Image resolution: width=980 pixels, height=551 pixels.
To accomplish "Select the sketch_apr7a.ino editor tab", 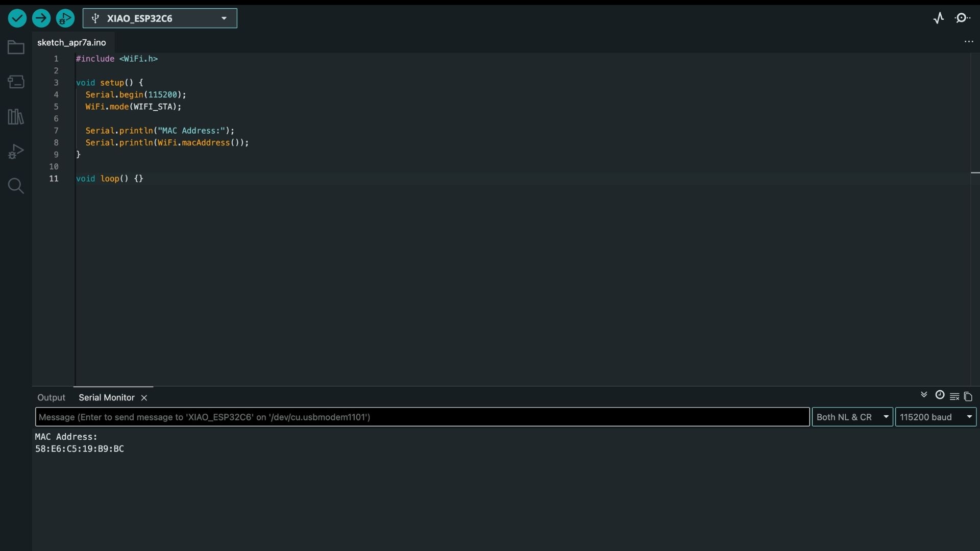I will (71, 42).
